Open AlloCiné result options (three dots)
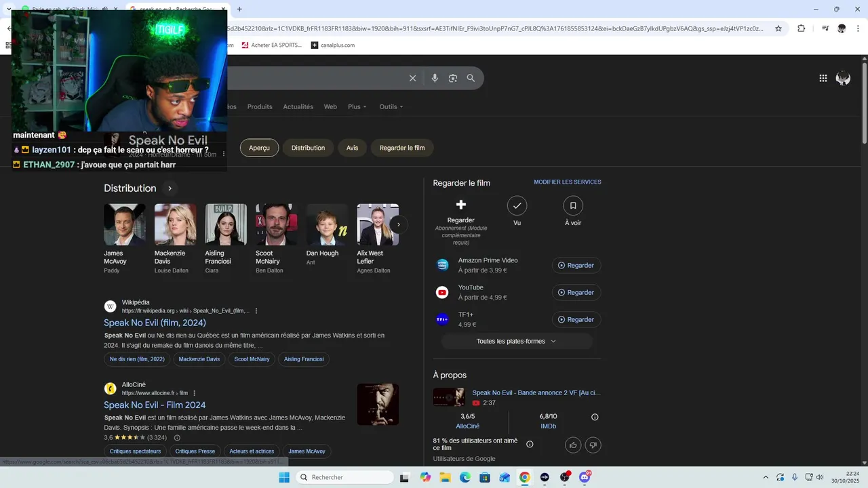 195,393
